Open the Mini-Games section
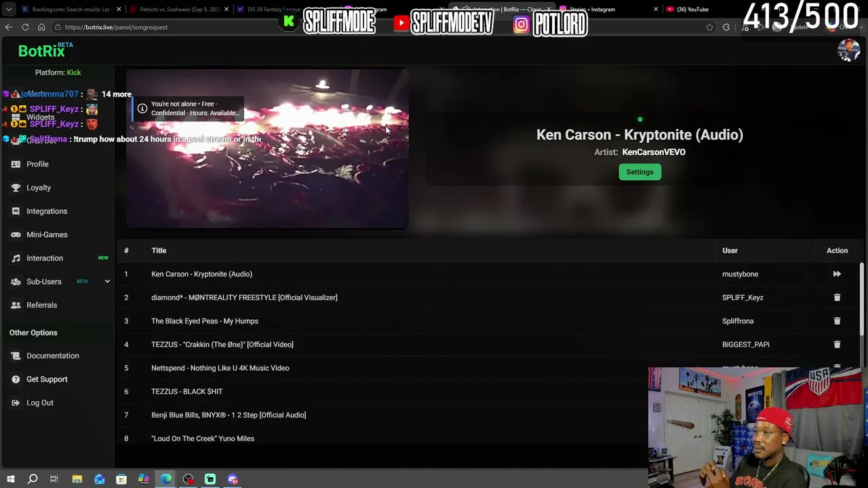 click(x=47, y=235)
